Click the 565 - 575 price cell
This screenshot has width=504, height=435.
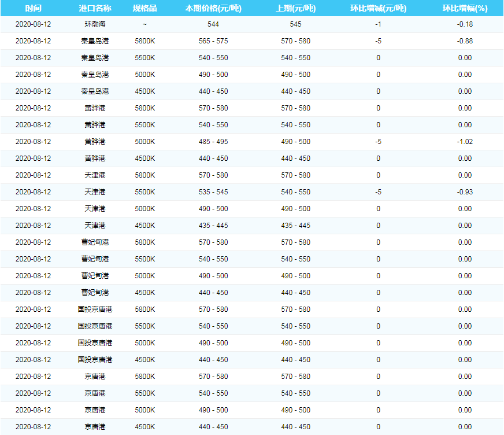point(213,41)
